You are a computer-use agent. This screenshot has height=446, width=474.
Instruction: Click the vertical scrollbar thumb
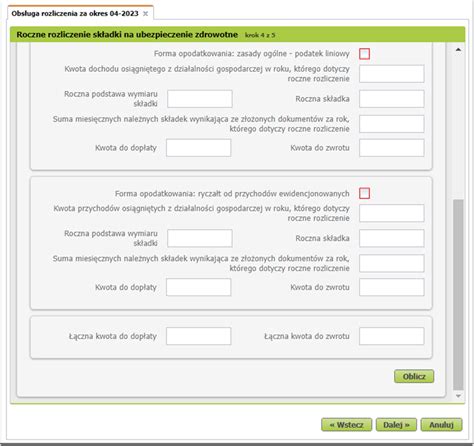point(458,295)
